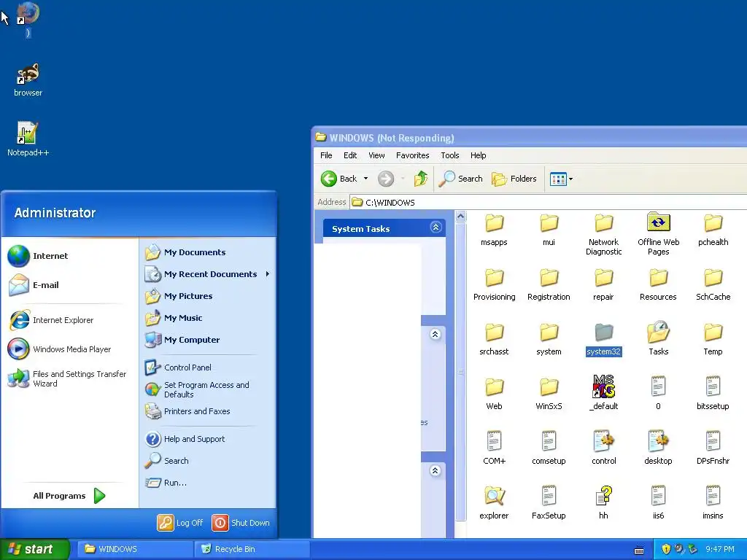Viewport: 747px width, 560px height.
Task: Collapse the middle task panel chevron
Action: click(x=435, y=334)
